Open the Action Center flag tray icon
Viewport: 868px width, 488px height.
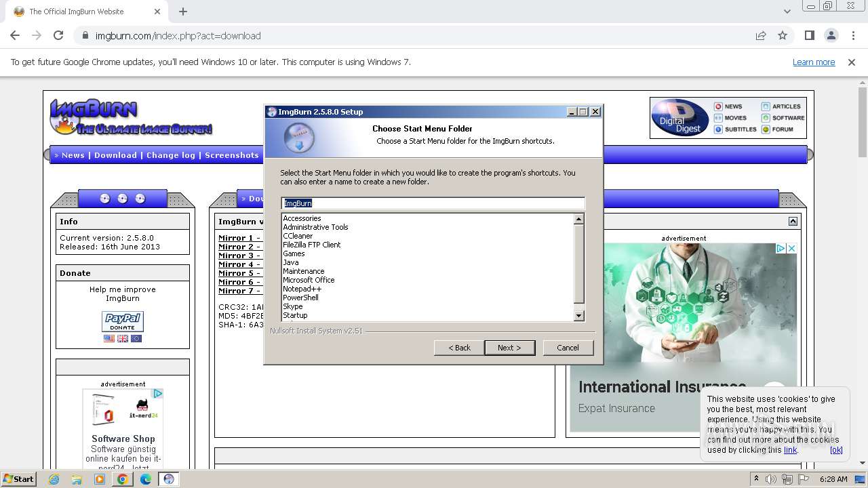tap(804, 479)
